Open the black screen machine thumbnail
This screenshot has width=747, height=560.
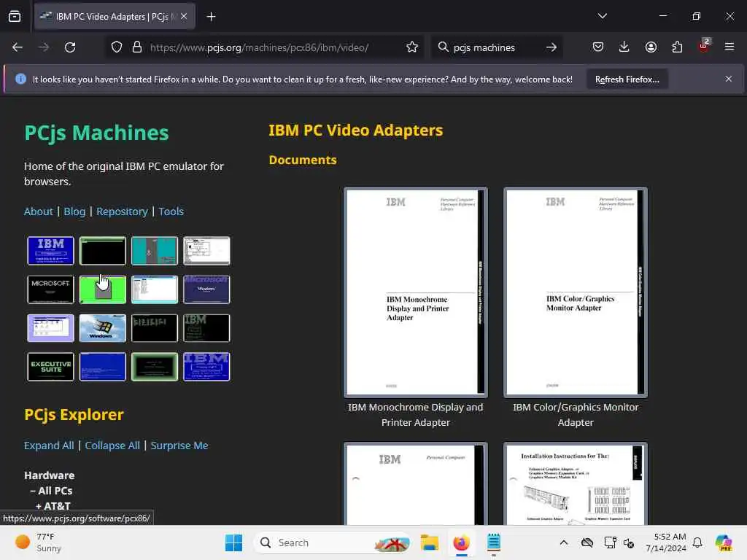tap(102, 251)
